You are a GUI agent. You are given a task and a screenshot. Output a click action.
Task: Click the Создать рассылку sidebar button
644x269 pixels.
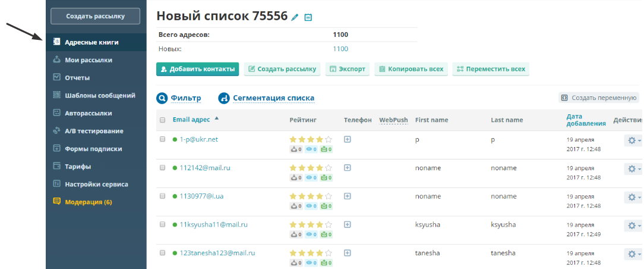(95, 17)
